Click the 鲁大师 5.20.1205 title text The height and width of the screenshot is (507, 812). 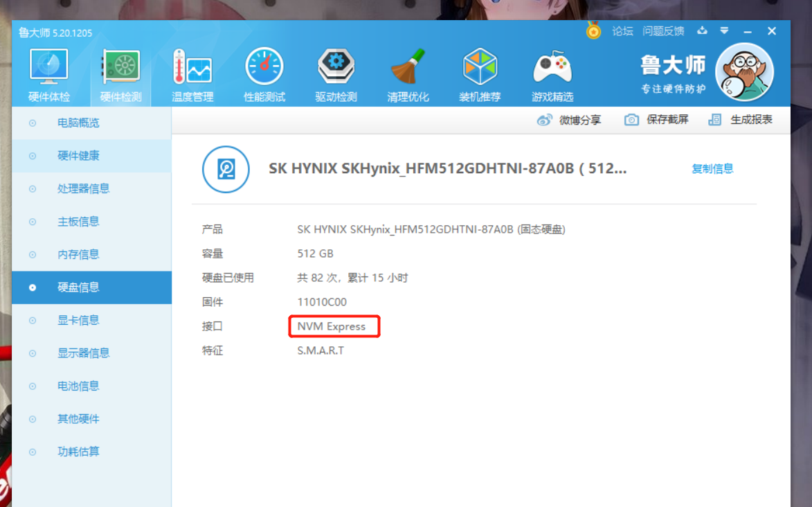pyautogui.click(x=55, y=33)
